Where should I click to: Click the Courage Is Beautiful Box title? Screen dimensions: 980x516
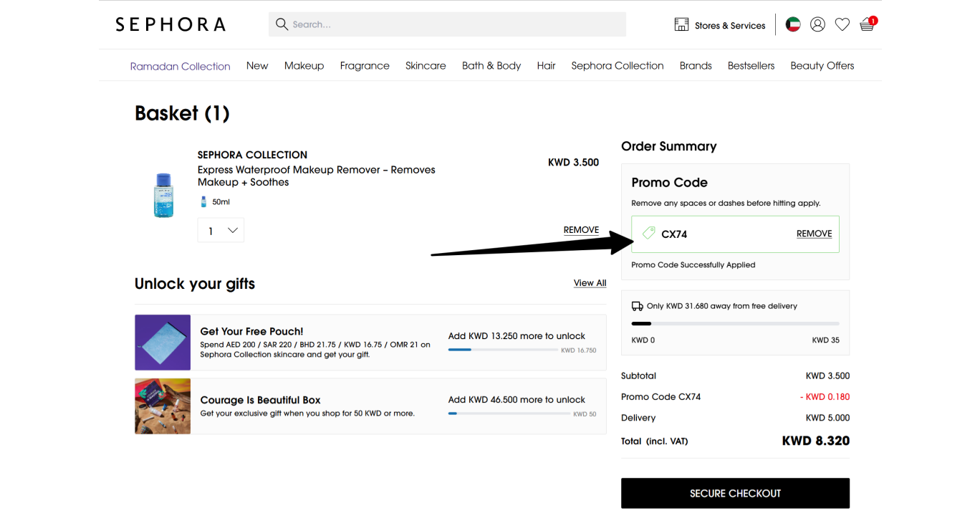(261, 400)
